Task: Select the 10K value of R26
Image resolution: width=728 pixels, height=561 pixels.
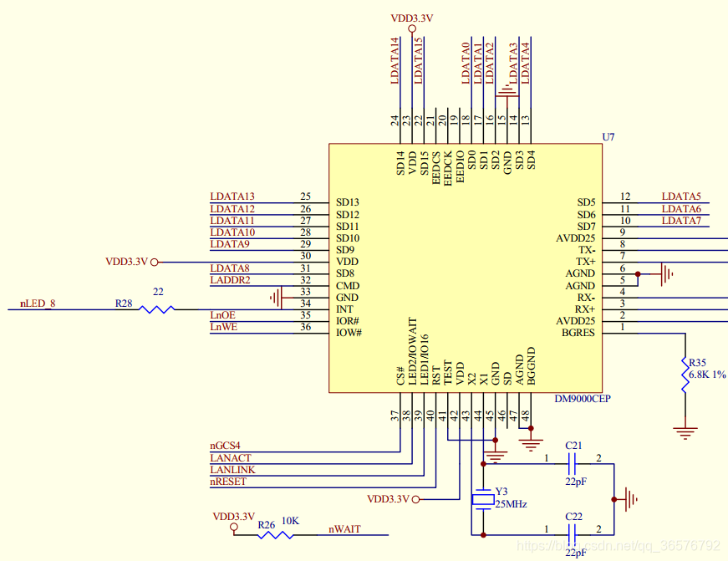Action: (x=290, y=521)
